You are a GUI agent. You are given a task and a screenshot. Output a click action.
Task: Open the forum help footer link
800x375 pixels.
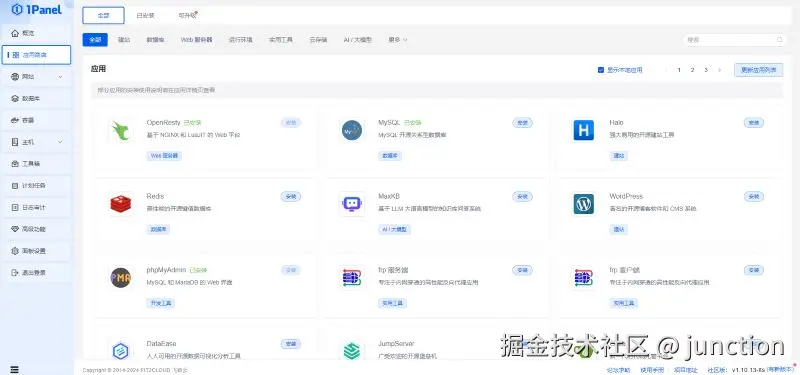click(618, 370)
